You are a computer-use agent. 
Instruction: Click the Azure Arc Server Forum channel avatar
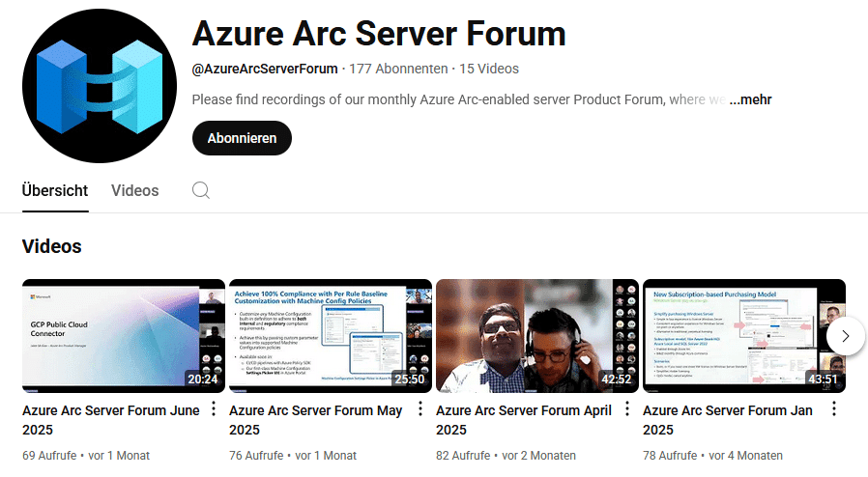click(x=100, y=86)
